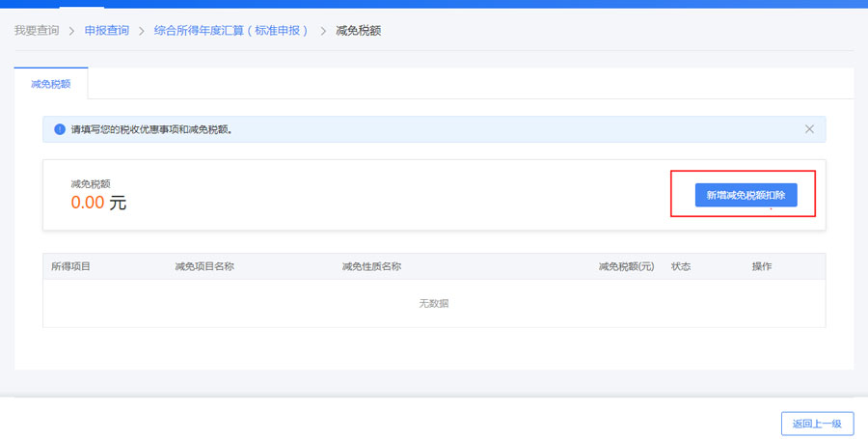The height and width of the screenshot is (439, 868).
Task: Go to 我要查询 in the breadcrumb
Action: (38, 31)
